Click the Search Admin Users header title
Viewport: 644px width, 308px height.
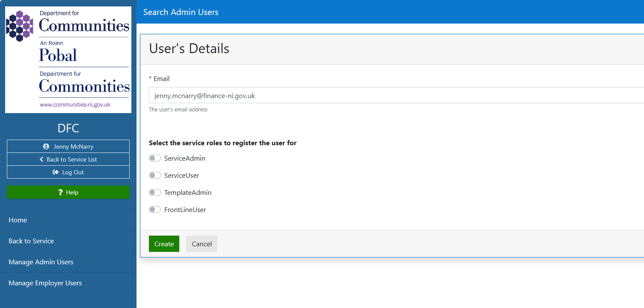[181, 12]
